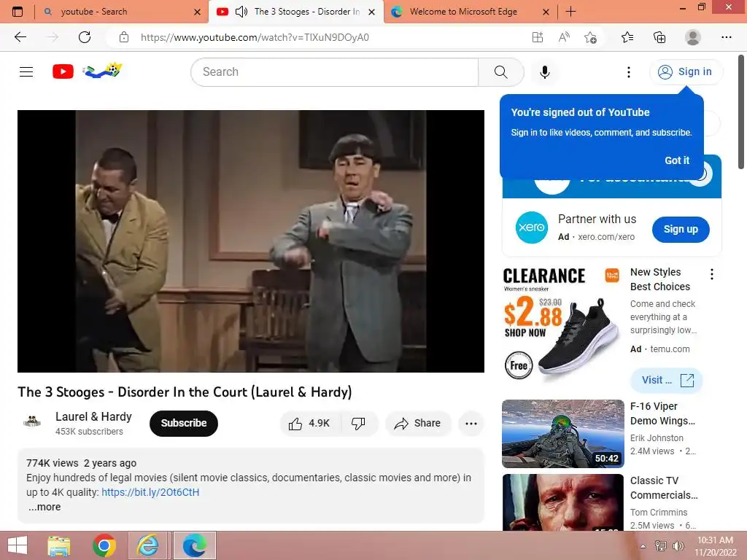Click Classic TV Commercials title
This screenshot has width=747, height=560.
tap(664, 488)
